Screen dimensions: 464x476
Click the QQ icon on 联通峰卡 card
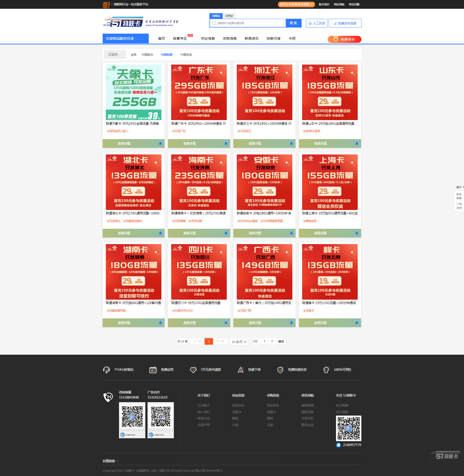357,323
